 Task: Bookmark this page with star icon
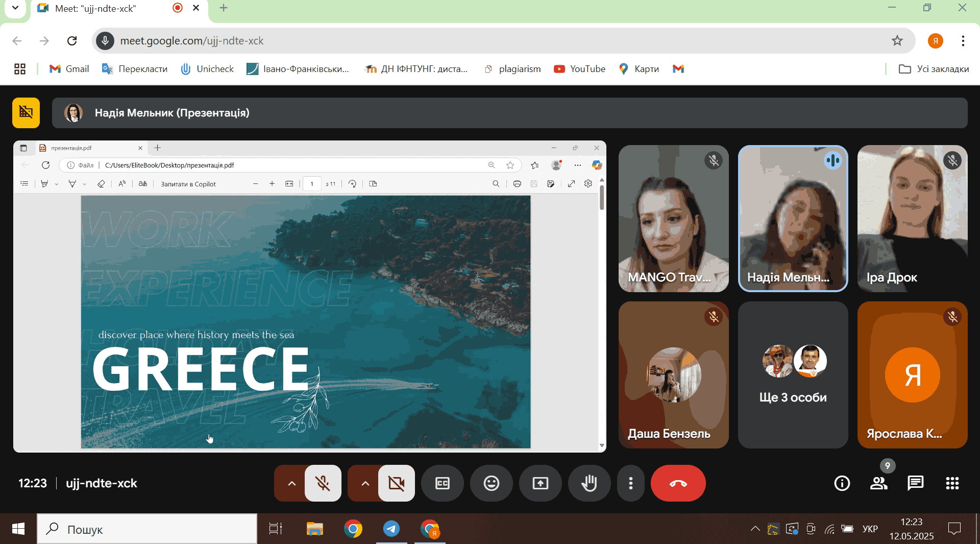coord(897,41)
